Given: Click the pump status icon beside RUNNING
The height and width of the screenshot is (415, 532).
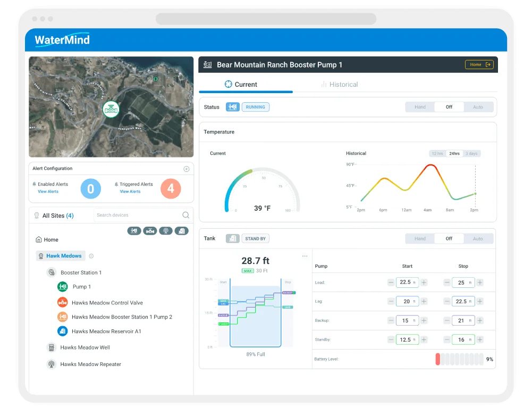Looking at the screenshot, I should point(233,107).
